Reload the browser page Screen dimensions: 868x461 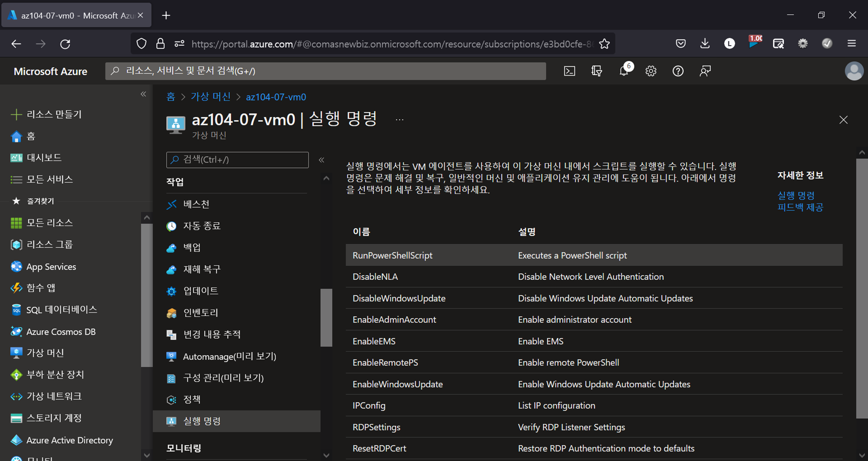65,44
